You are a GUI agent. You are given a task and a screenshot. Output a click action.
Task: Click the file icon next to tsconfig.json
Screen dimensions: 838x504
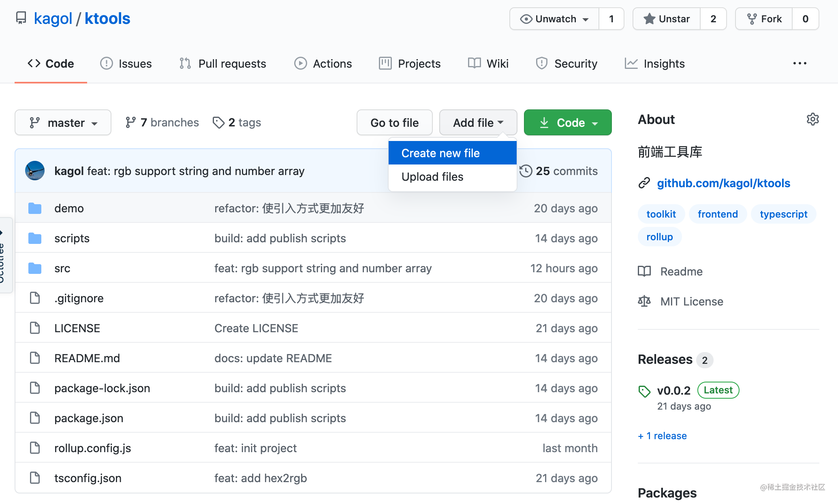click(x=35, y=478)
